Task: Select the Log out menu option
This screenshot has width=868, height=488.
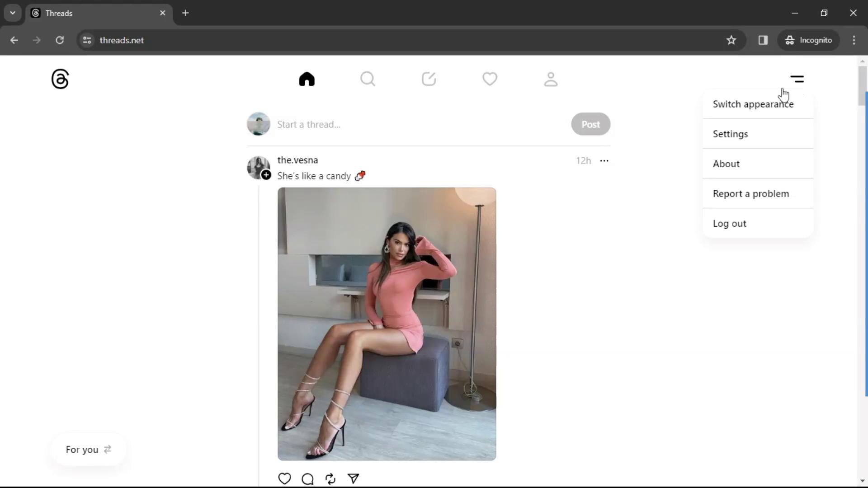Action: (x=729, y=223)
